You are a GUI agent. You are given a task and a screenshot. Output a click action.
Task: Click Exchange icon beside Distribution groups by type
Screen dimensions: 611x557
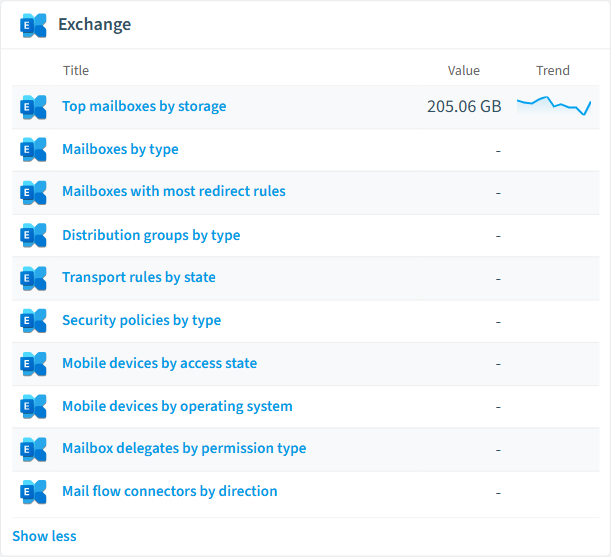[33, 235]
